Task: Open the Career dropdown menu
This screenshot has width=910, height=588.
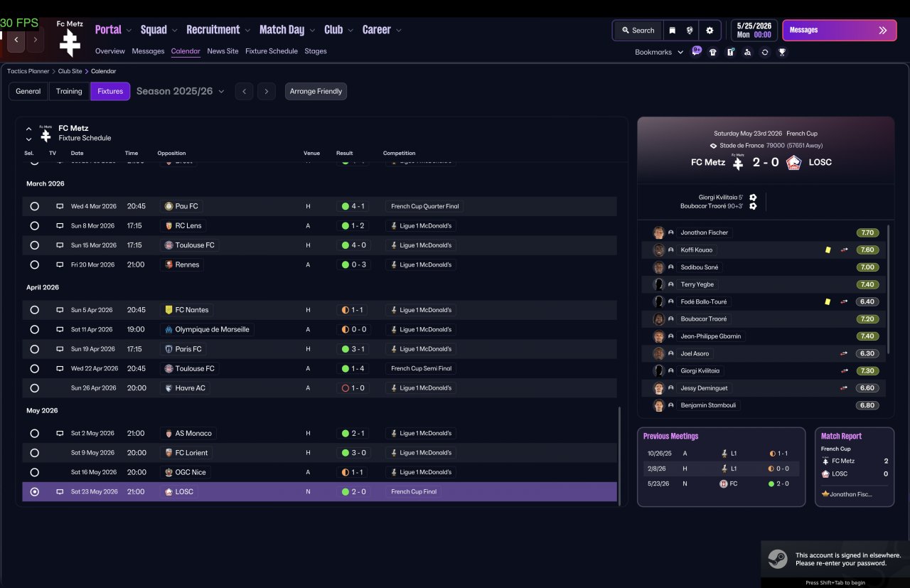Action: (382, 30)
